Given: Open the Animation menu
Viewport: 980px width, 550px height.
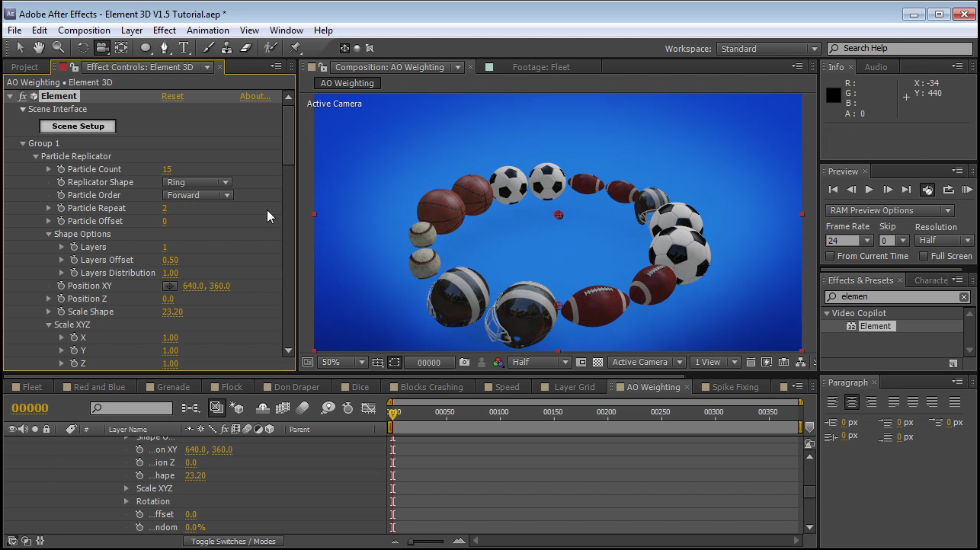Looking at the screenshot, I should [x=207, y=30].
